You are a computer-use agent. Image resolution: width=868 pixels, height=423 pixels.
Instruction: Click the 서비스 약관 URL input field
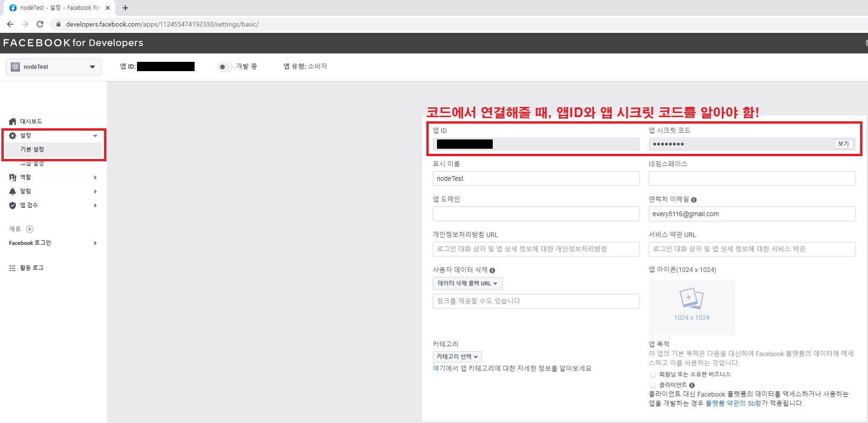pos(752,249)
